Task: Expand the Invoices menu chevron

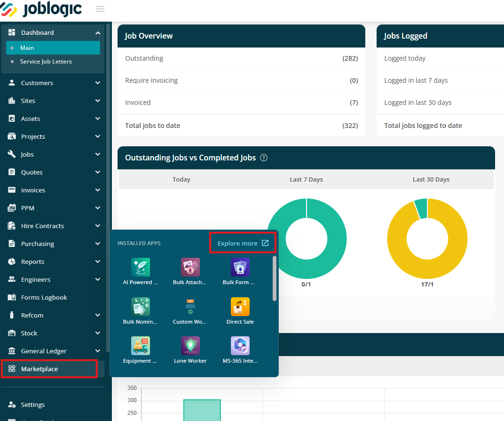Action: point(98,190)
